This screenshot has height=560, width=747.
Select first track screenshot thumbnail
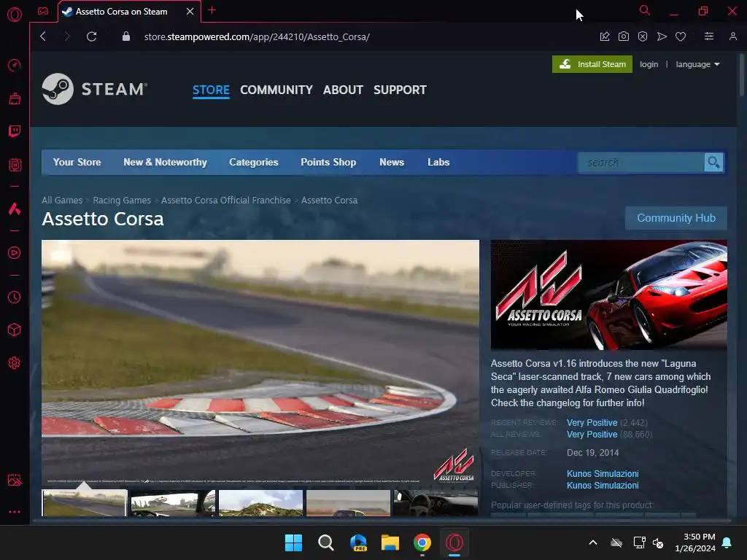click(85, 503)
